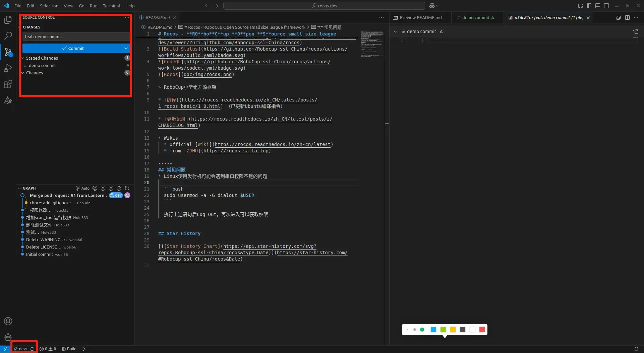Click the README.md minimap preview
This screenshot has height=353, width=644.
[x=372, y=44]
